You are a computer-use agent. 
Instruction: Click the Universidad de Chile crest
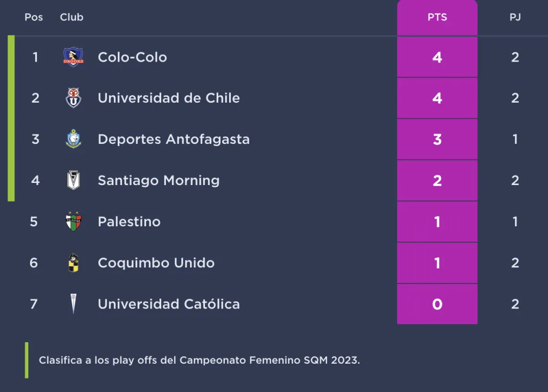(73, 98)
